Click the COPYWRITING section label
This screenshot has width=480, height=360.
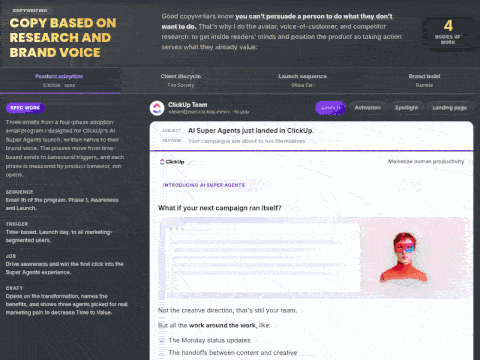[30, 10]
